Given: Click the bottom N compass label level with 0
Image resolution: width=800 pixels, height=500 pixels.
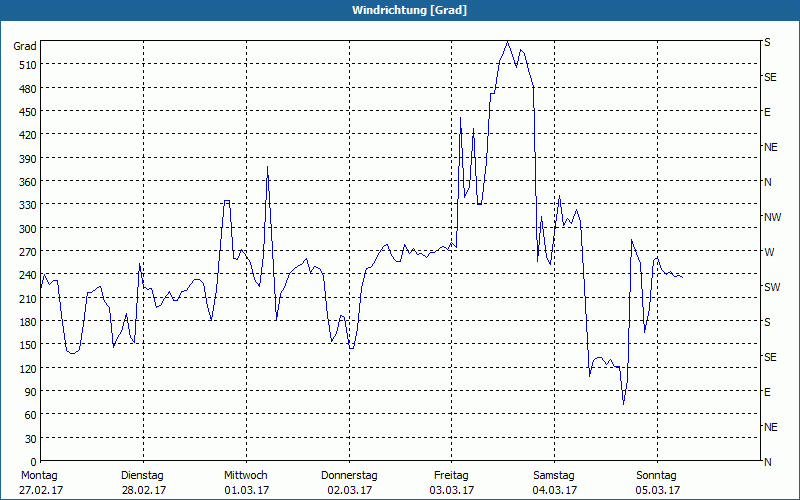Looking at the screenshot, I should [x=768, y=462].
